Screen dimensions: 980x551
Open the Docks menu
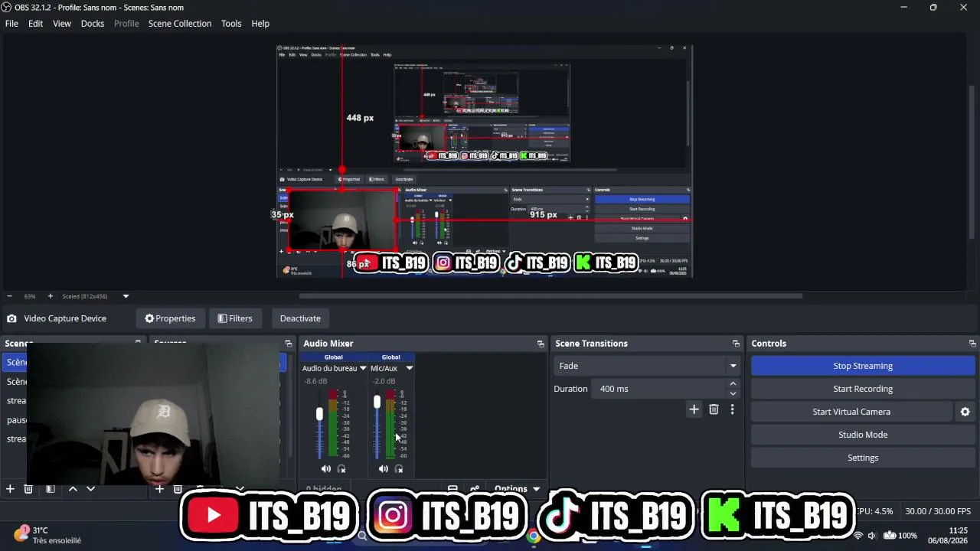[93, 24]
